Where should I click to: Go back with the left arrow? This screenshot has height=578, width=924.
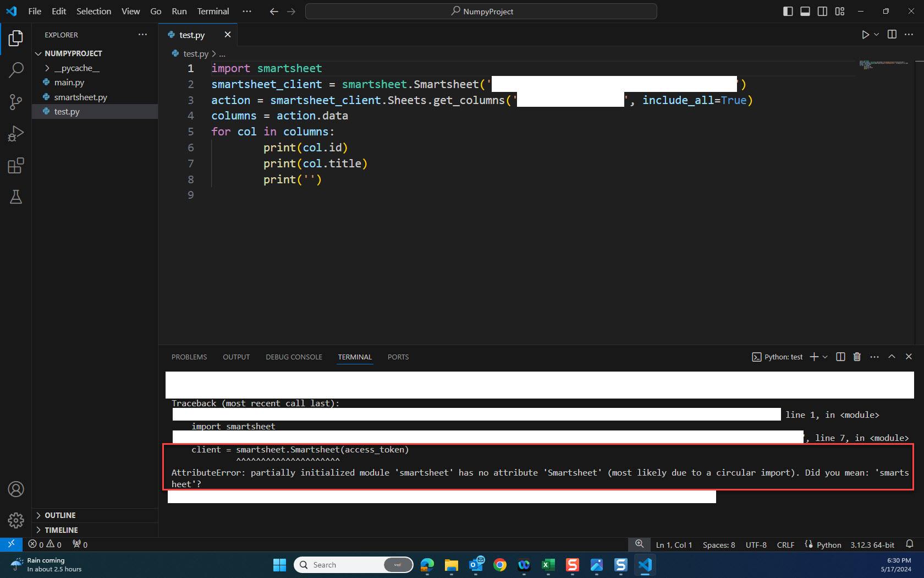point(274,11)
